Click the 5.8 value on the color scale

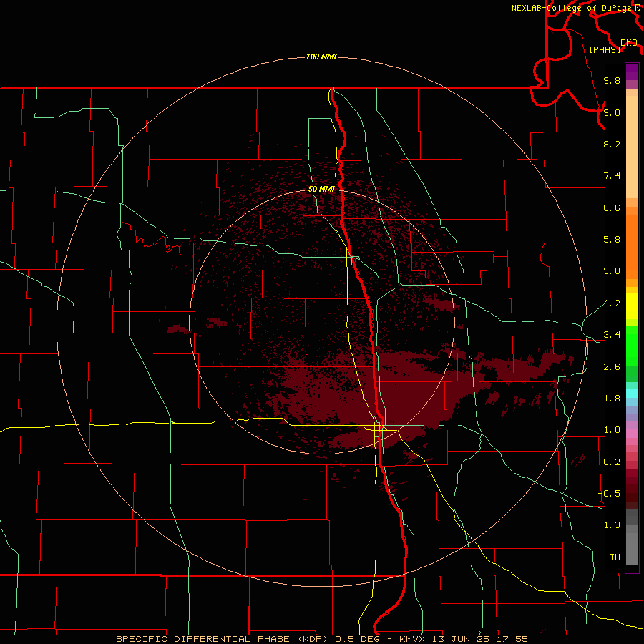[x=612, y=240]
